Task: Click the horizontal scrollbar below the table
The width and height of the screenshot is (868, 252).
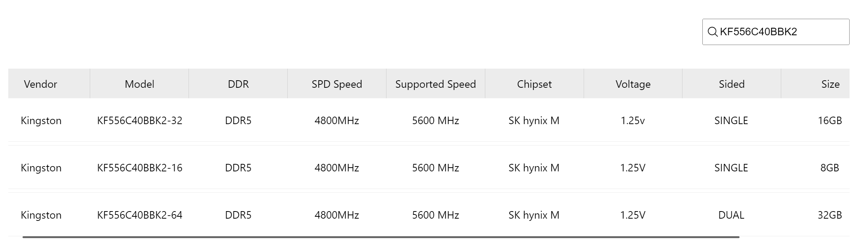Action: pos(381,237)
